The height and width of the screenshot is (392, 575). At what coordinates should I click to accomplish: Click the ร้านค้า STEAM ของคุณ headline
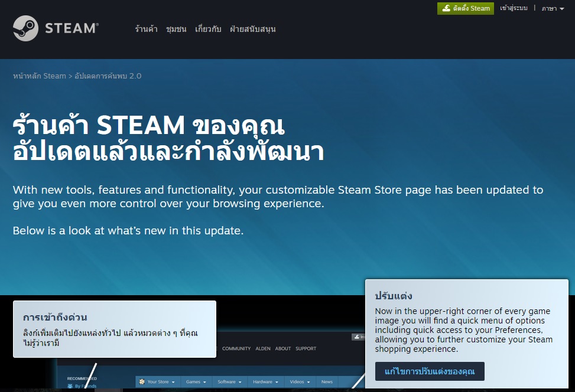point(148,125)
